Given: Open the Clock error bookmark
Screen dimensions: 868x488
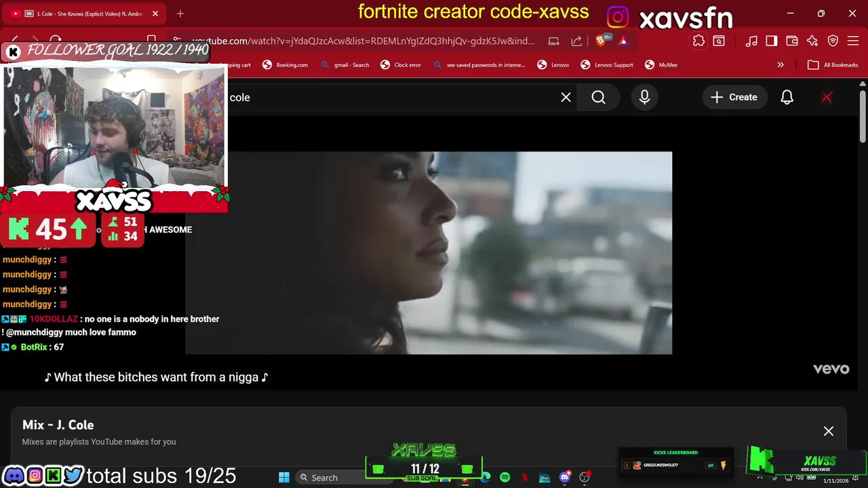Looking at the screenshot, I should point(401,65).
